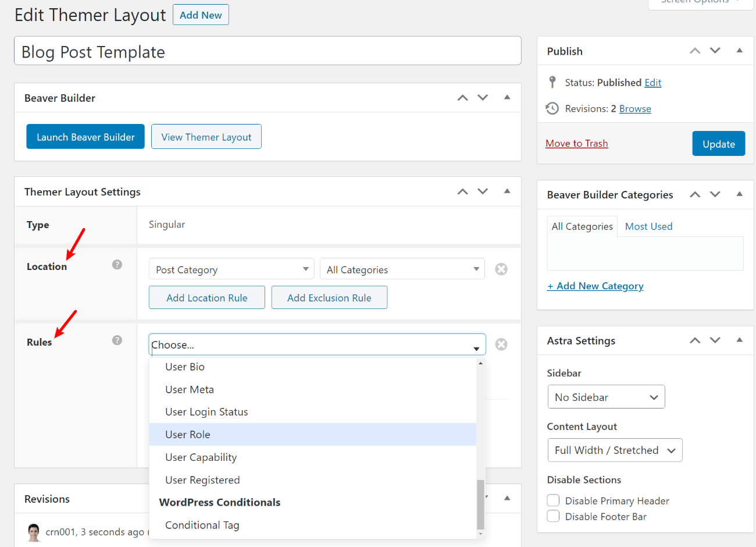Image resolution: width=756 pixels, height=547 pixels.
Task: Click Add Exclusion Rule button
Action: pyautogui.click(x=329, y=297)
